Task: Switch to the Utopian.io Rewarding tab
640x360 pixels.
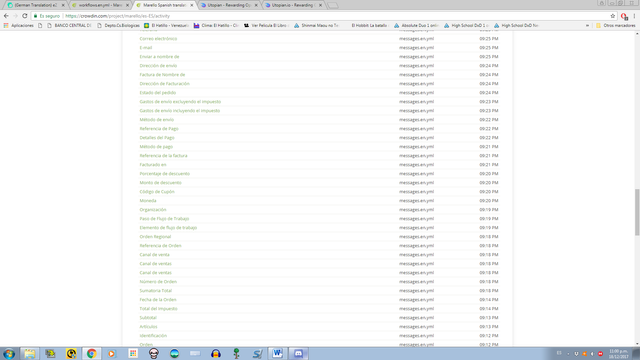Action: [294, 5]
